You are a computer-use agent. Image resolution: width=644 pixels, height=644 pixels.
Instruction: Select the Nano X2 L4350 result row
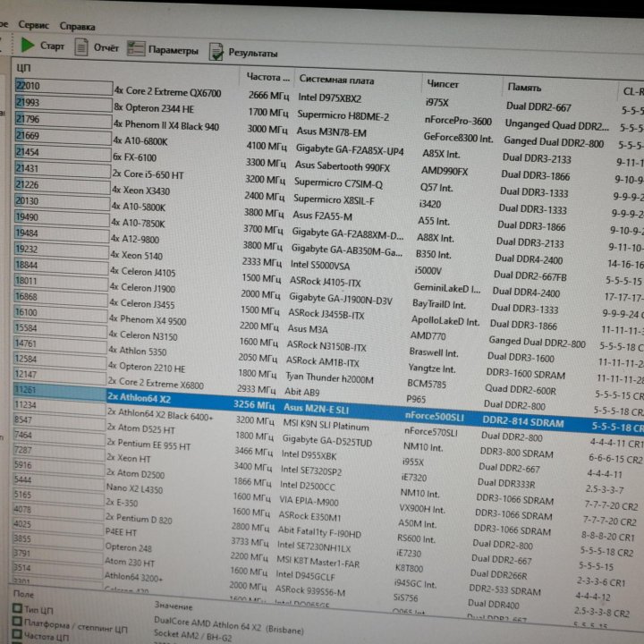[134, 489]
